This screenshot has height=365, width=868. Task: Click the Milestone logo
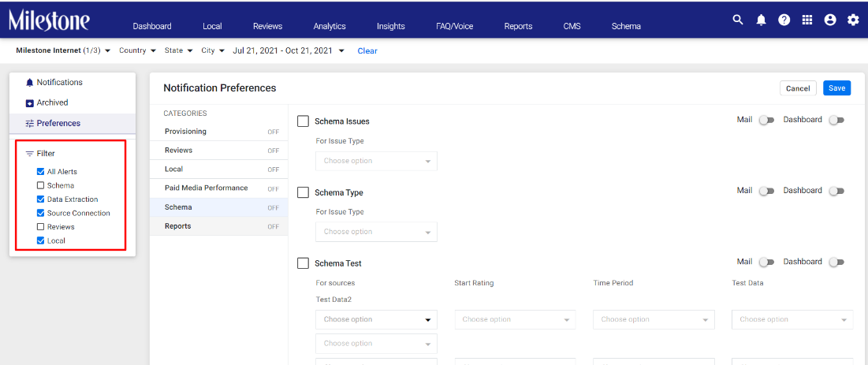(x=49, y=21)
